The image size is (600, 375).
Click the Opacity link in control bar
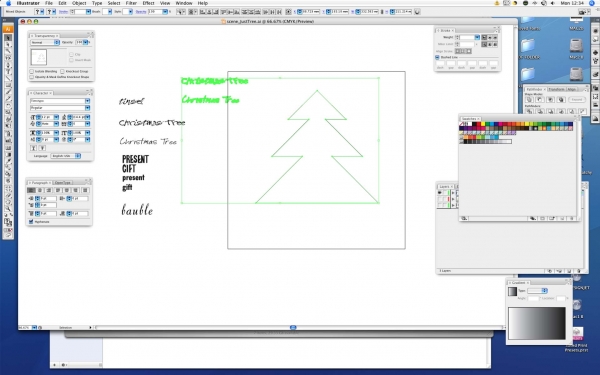click(141, 12)
